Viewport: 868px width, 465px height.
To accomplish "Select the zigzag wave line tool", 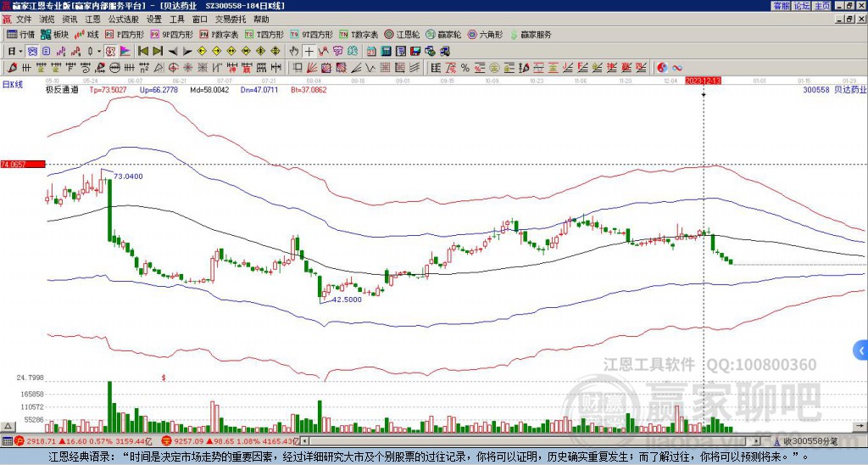I will (x=371, y=68).
